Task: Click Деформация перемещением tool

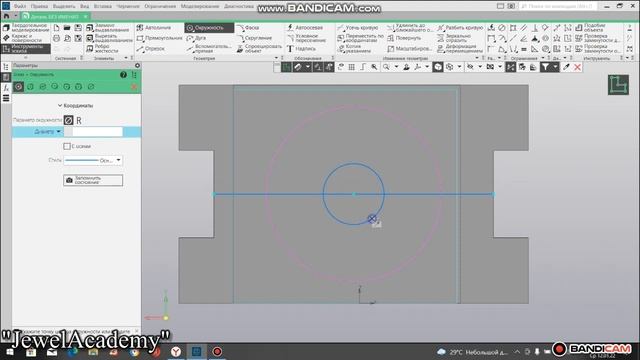Action: tap(460, 49)
